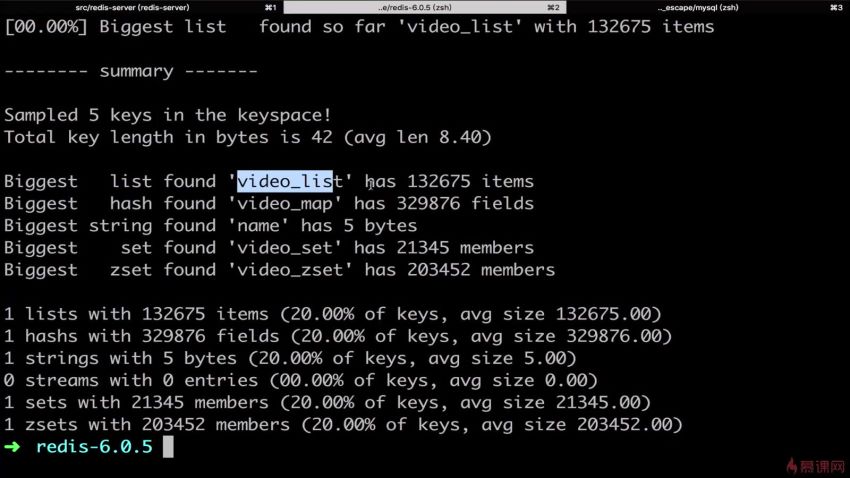Click the 'name' string key
Image resolution: width=850 pixels, height=478 pixels.
[258, 225]
